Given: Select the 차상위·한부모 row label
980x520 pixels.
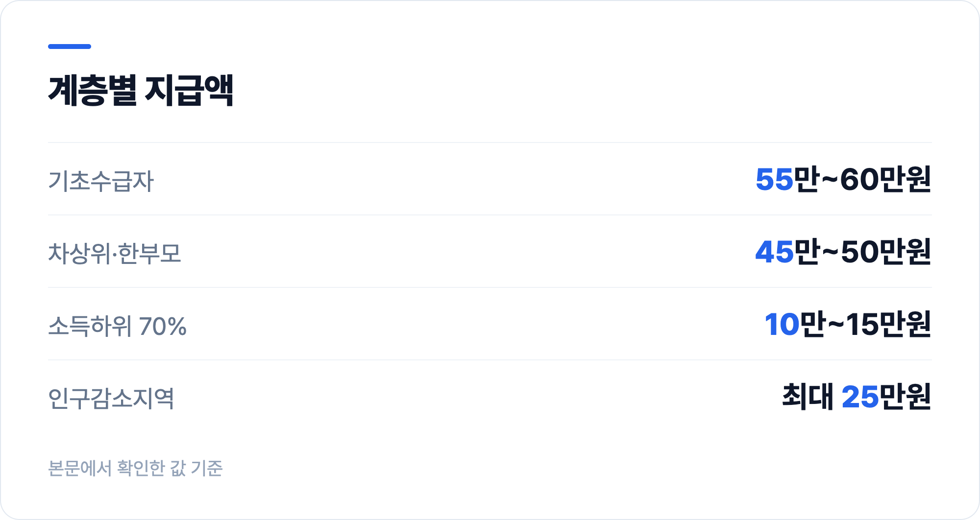Looking at the screenshot, I should point(115,253).
